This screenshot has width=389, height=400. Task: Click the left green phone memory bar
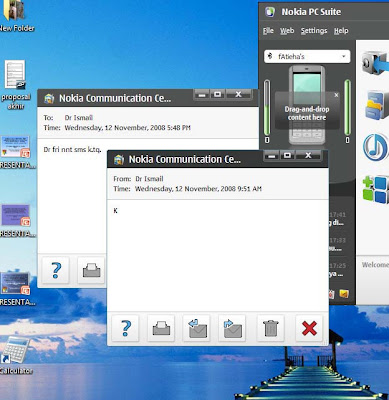click(x=267, y=107)
